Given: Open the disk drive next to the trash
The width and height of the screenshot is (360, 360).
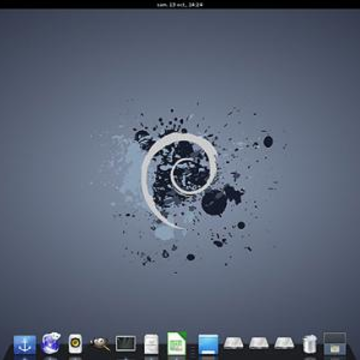Looking at the screenshot, I should (284, 343).
